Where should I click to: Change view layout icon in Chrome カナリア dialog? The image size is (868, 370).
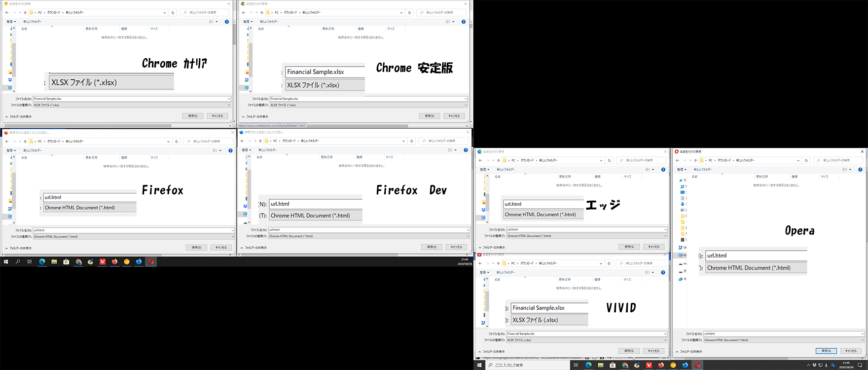[x=211, y=22]
